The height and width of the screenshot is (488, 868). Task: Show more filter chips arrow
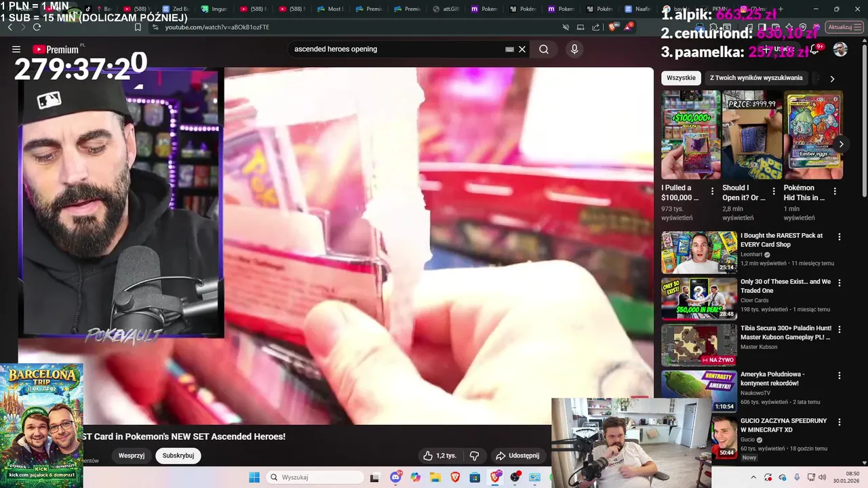point(832,79)
